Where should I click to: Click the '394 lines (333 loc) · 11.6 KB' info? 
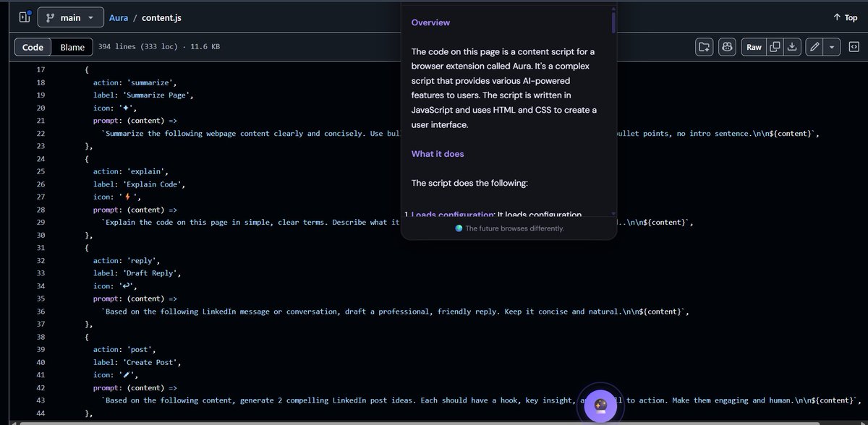point(159,47)
